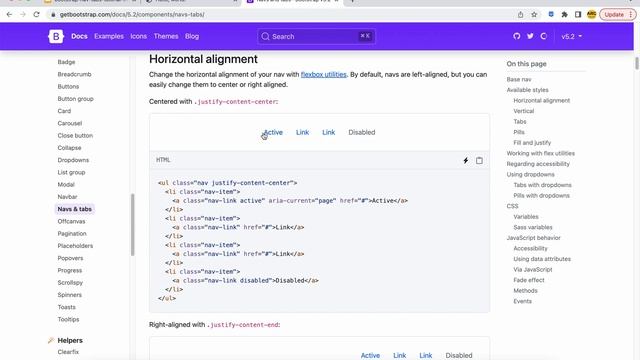Screen dimensions: 640x360
Task: Toggle the browser side panel icon
Action: tap(578, 14)
